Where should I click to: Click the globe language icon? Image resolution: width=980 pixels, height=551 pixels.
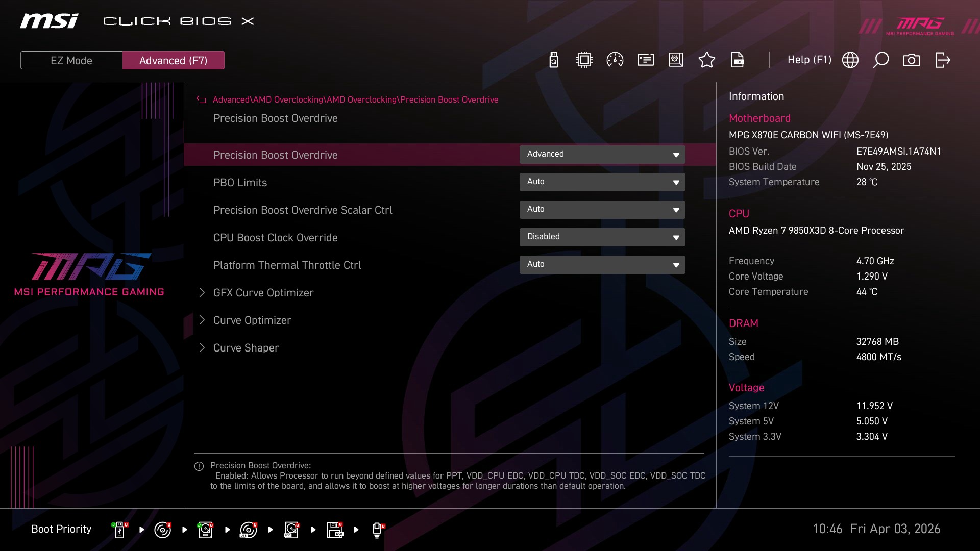(850, 60)
